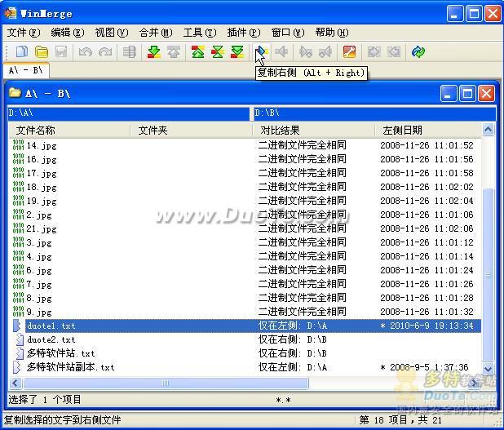
Task: Click the vertical scrollbar down arrow
Action: point(488,369)
